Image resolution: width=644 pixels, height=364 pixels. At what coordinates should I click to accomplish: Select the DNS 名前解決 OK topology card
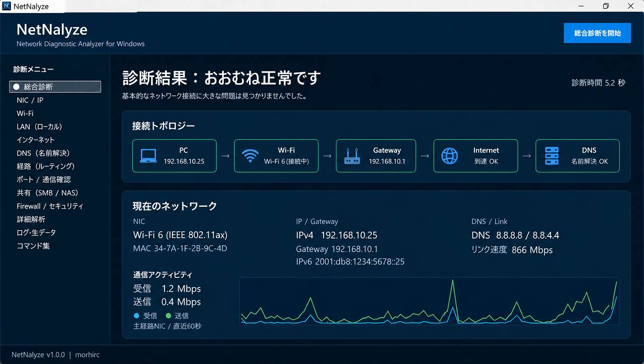[x=578, y=156]
